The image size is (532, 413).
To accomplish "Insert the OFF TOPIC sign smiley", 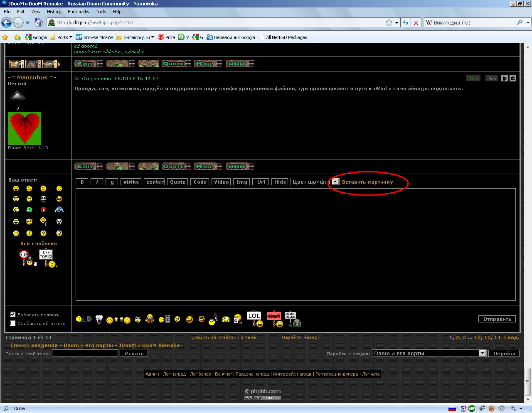I will pyautogui.click(x=47, y=258).
